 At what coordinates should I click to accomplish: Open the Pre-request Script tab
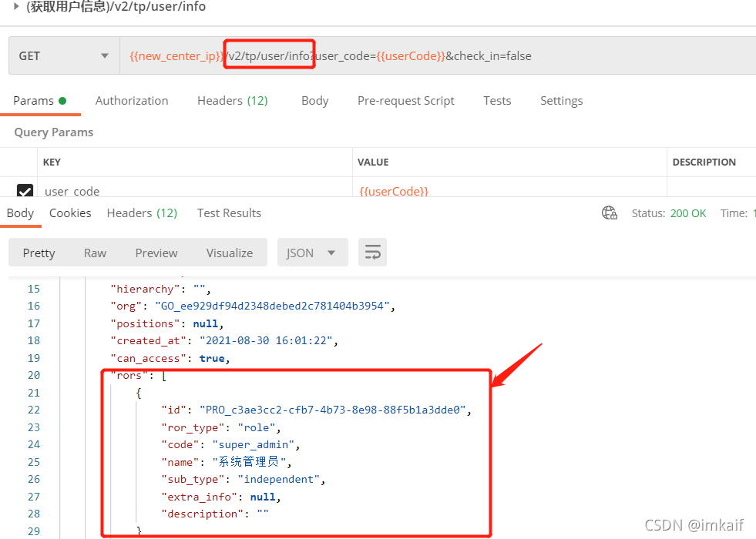406,101
